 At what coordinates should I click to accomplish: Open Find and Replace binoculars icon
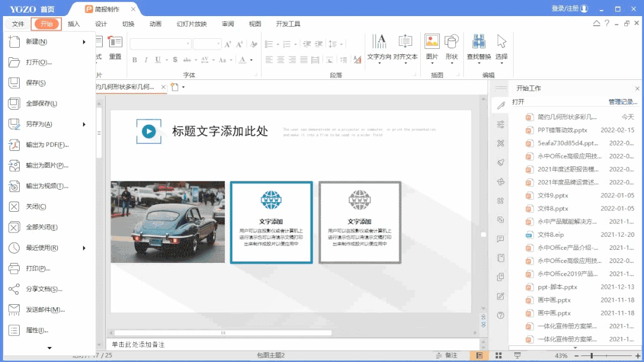pyautogui.click(x=479, y=42)
